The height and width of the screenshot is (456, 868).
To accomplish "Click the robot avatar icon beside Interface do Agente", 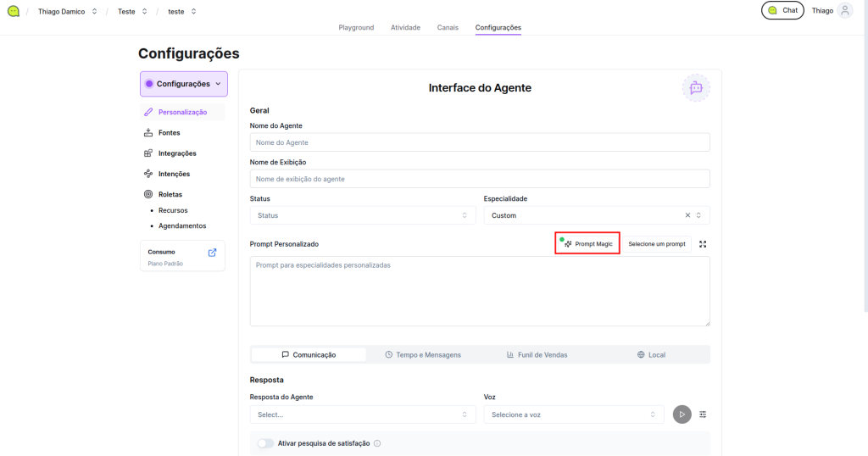I will (x=696, y=88).
